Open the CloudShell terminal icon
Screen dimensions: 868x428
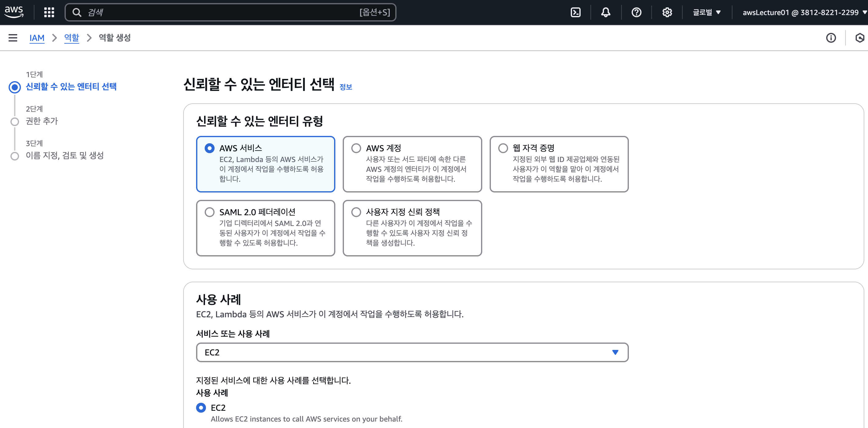point(575,13)
